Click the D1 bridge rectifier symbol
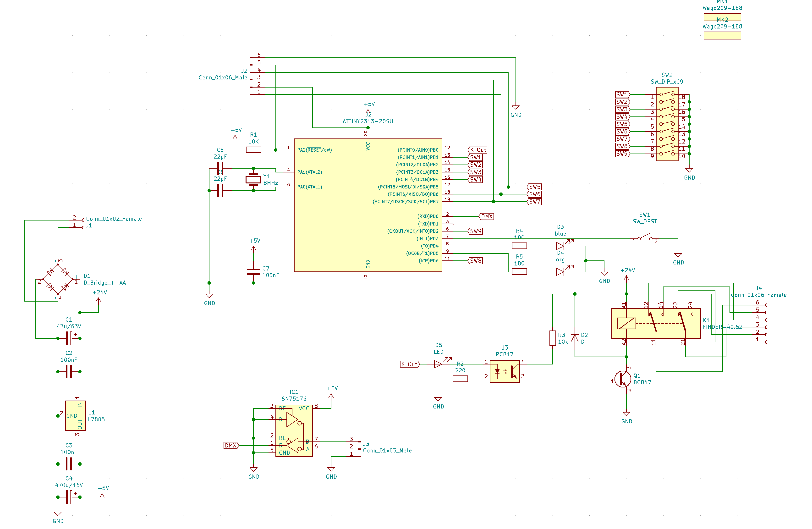Image resolution: width=812 pixels, height=529 pixels. (58, 279)
